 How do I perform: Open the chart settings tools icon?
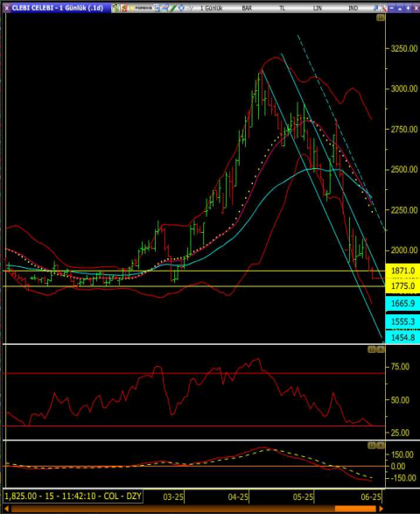pyautogui.click(x=383, y=8)
